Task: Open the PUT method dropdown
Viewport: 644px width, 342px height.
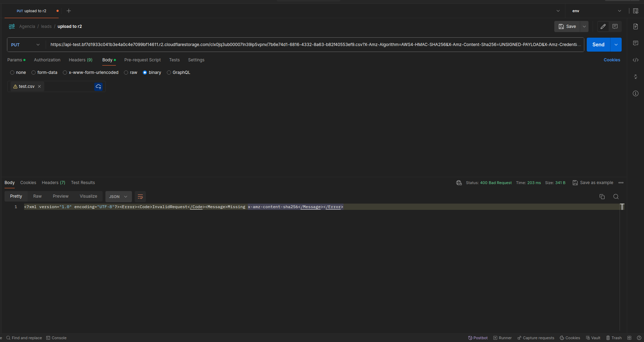Action: (x=25, y=44)
